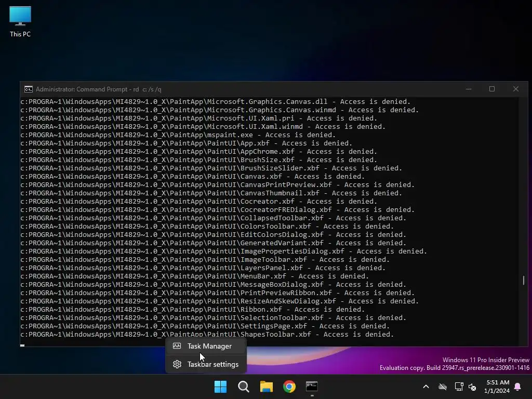
Task: Click the ImagePropertiesDialog.xbf line
Action: point(223,251)
